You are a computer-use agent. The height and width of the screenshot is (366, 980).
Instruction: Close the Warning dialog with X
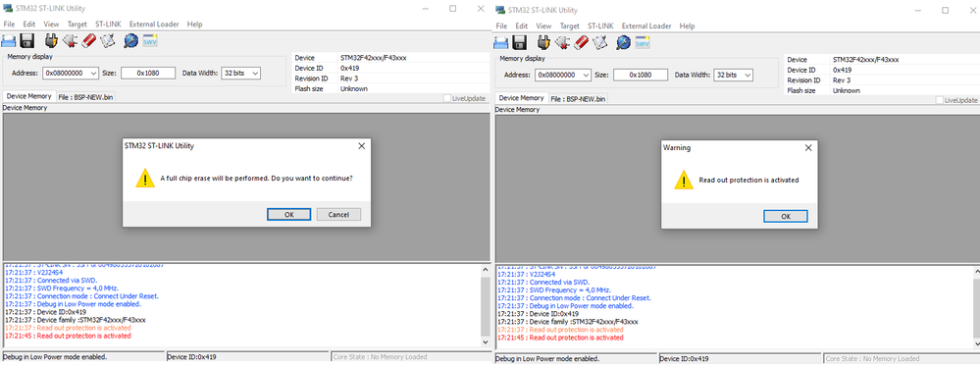808,147
